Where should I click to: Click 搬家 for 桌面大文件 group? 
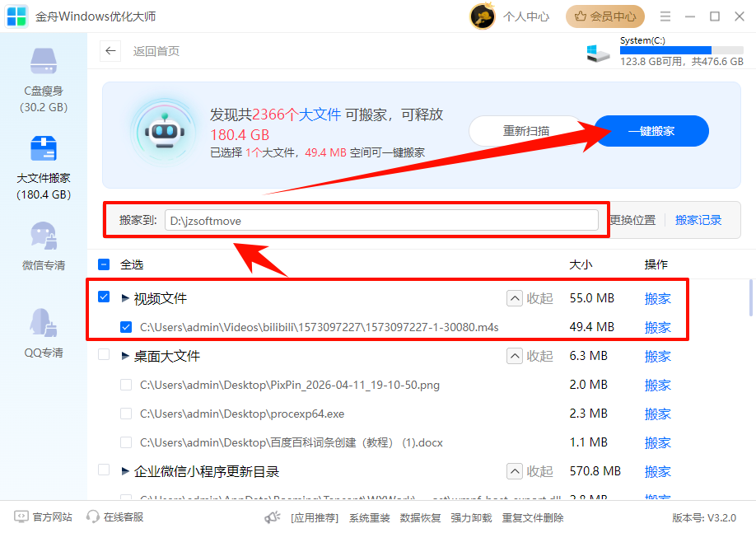[658, 357]
